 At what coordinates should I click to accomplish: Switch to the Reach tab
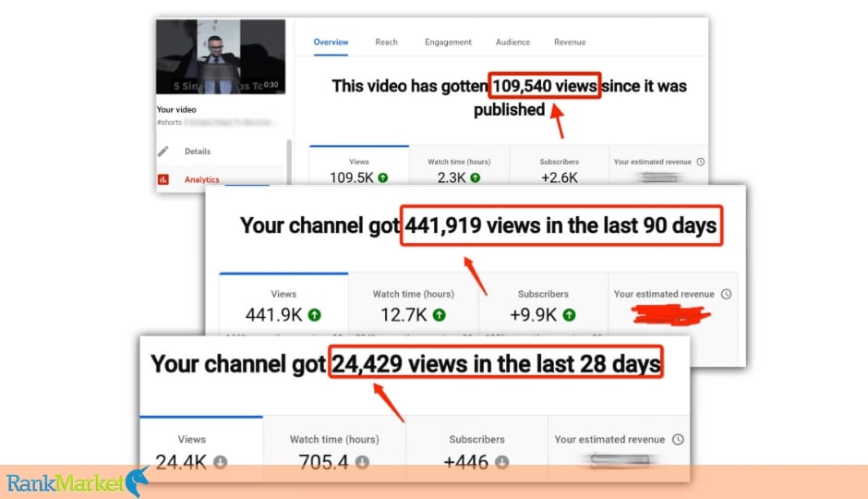coord(386,43)
